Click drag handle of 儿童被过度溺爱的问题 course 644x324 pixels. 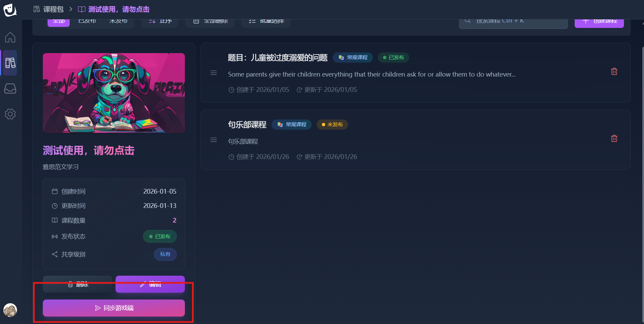click(213, 72)
